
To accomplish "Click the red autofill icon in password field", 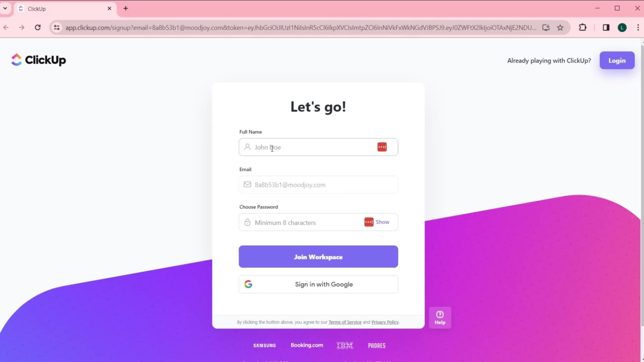I will click(368, 222).
